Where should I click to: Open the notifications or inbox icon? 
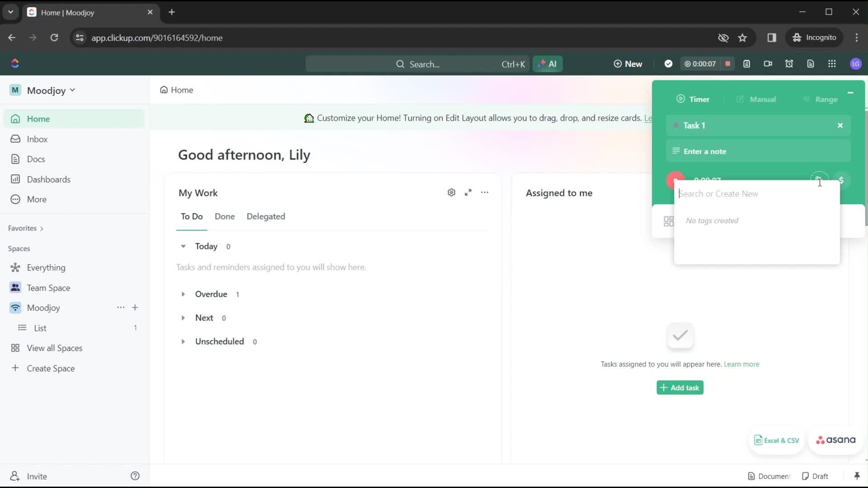click(x=37, y=139)
